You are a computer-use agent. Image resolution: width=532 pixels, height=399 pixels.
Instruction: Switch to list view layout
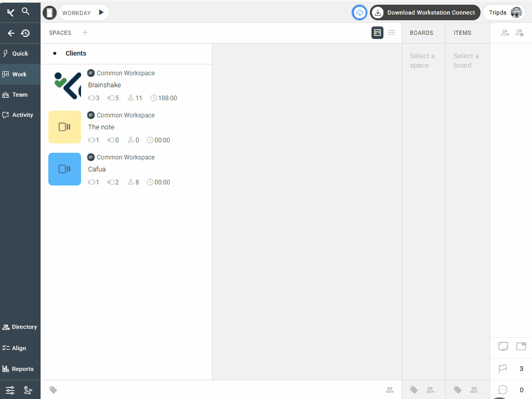pos(392,33)
